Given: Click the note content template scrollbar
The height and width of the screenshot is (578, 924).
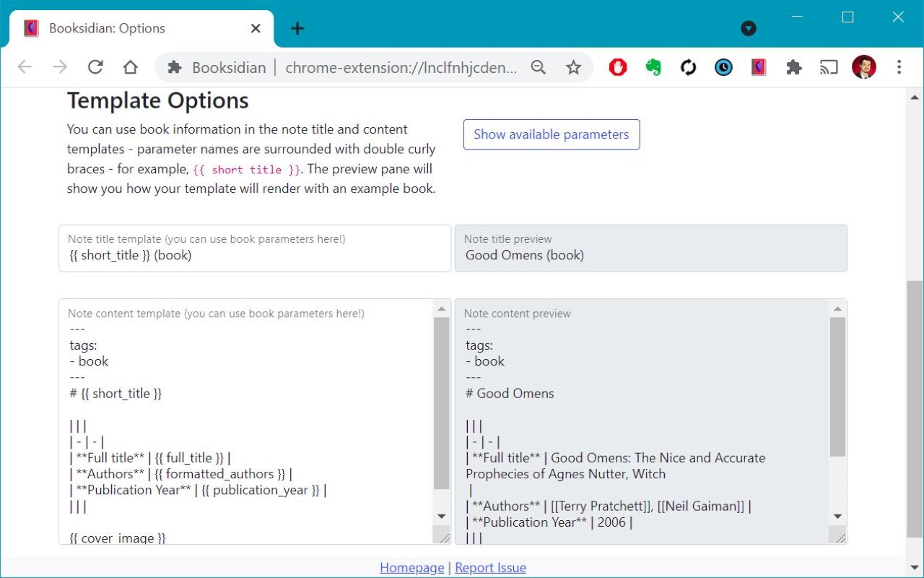Looking at the screenshot, I should (441, 405).
